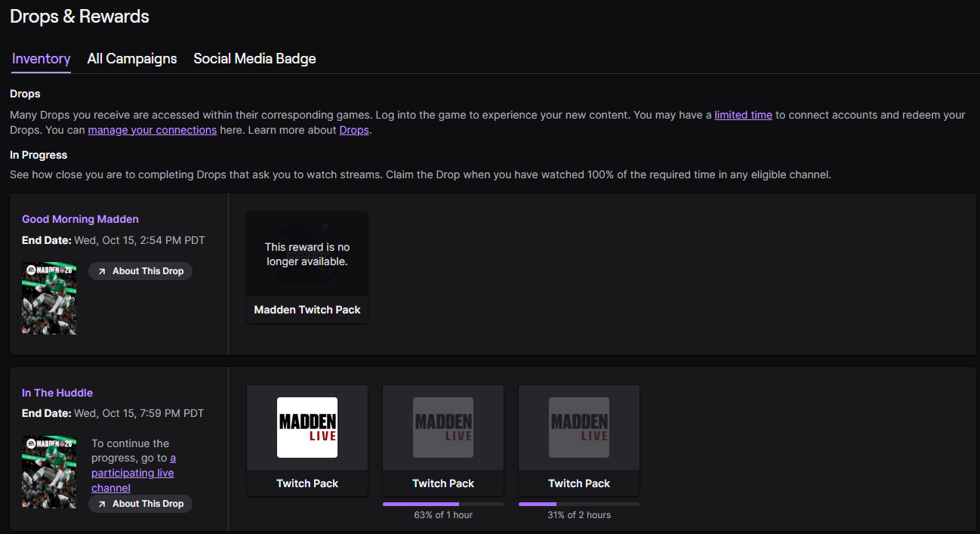
Task: Click About This Drop under Good Morning Madden
Action: (140, 271)
